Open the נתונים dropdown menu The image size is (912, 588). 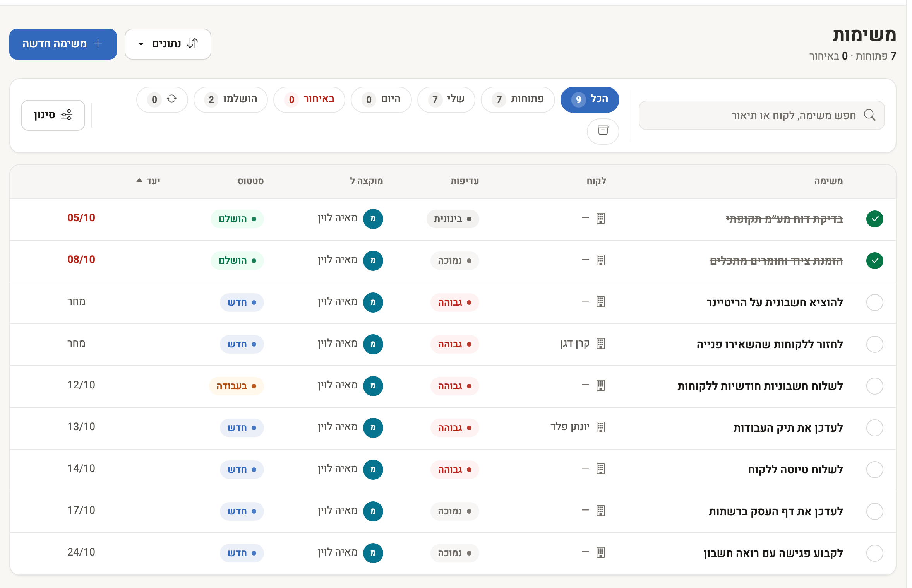pyautogui.click(x=168, y=44)
